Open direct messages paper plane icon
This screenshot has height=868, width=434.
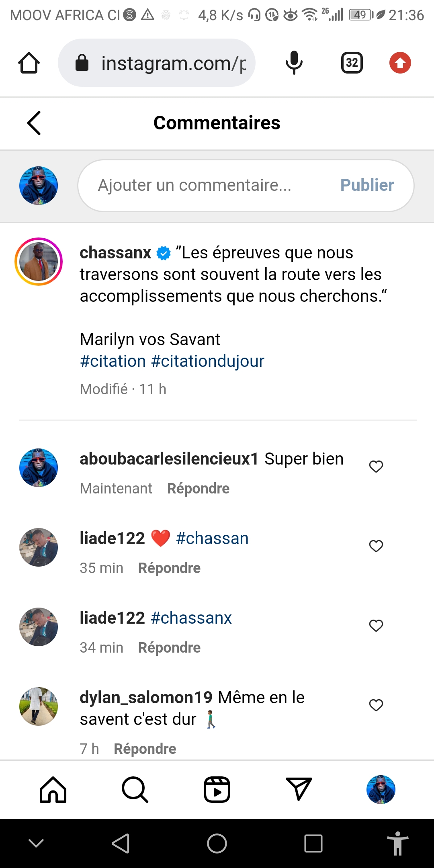pos(299,789)
